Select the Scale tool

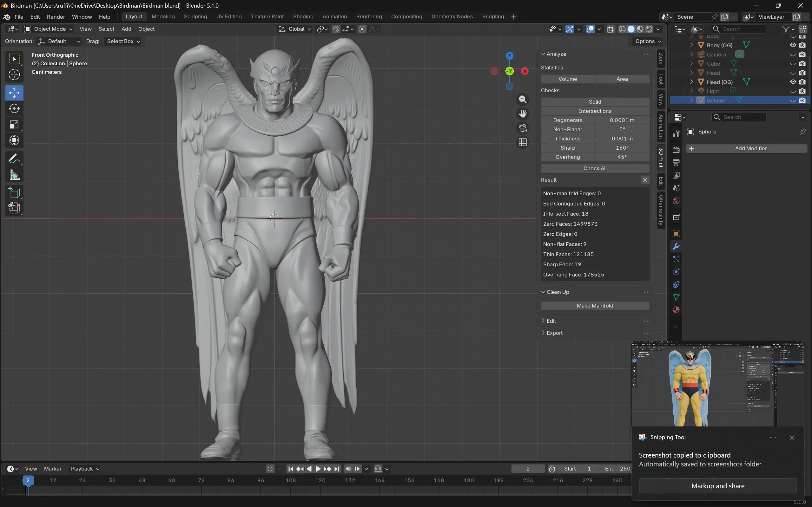14,124
